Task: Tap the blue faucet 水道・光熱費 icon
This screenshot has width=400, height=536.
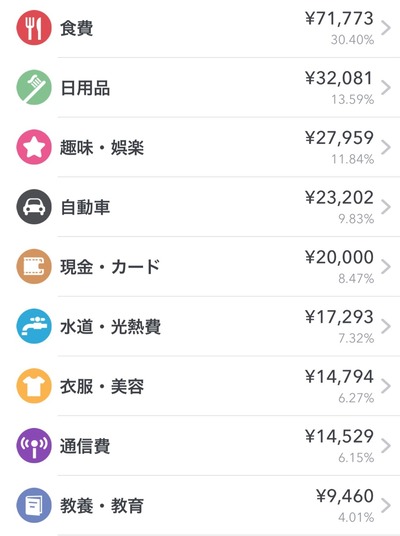Action: click(x=34, y=326)
